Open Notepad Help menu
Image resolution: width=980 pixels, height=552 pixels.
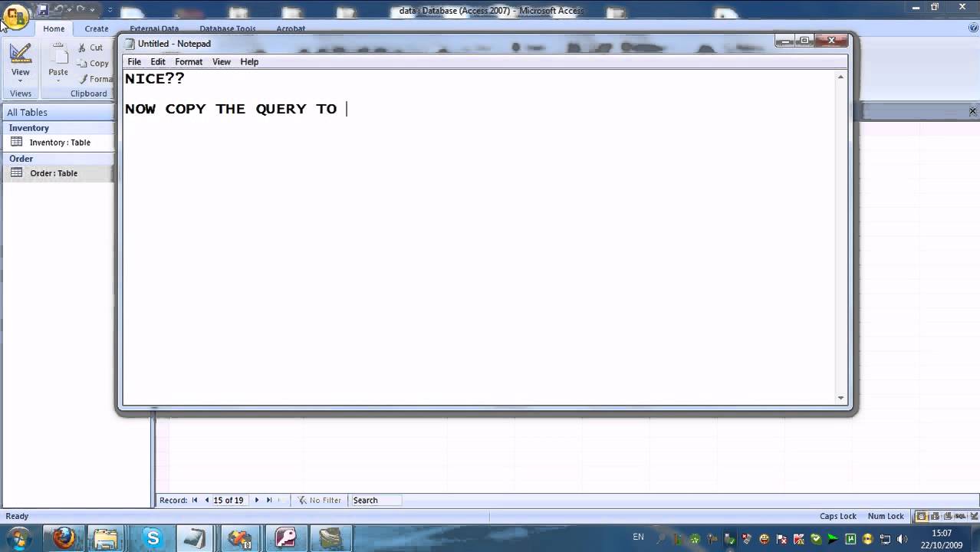(249, 61)
